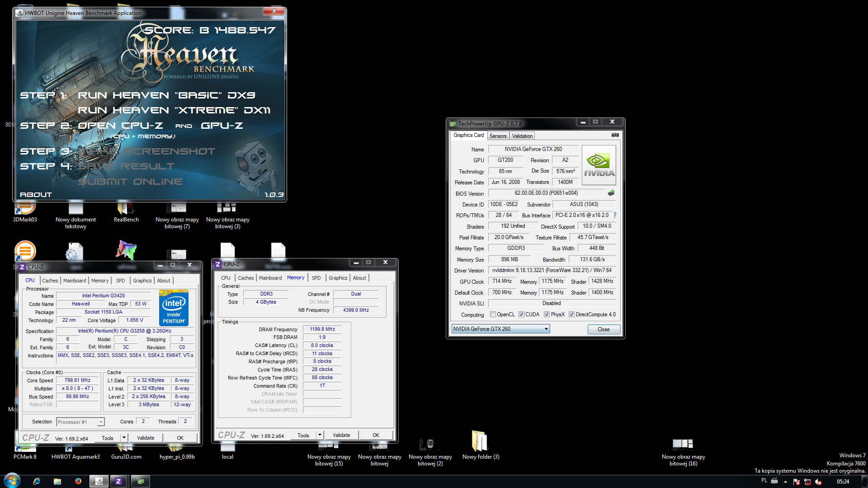Click OK in the Memory CPU-Z window
This screenshot has height=488, width=868.
coord(376,435)
